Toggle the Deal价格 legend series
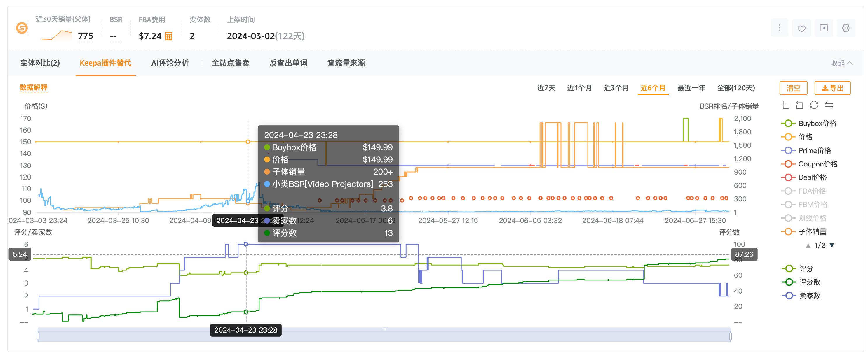The width and height of the screenshot is (868, 355). [804, 177]
